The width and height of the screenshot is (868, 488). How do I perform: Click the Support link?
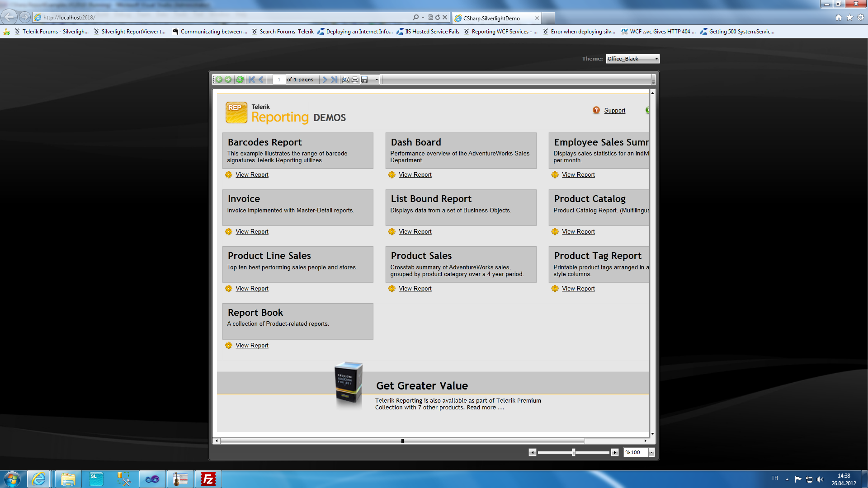click(614, 111)
